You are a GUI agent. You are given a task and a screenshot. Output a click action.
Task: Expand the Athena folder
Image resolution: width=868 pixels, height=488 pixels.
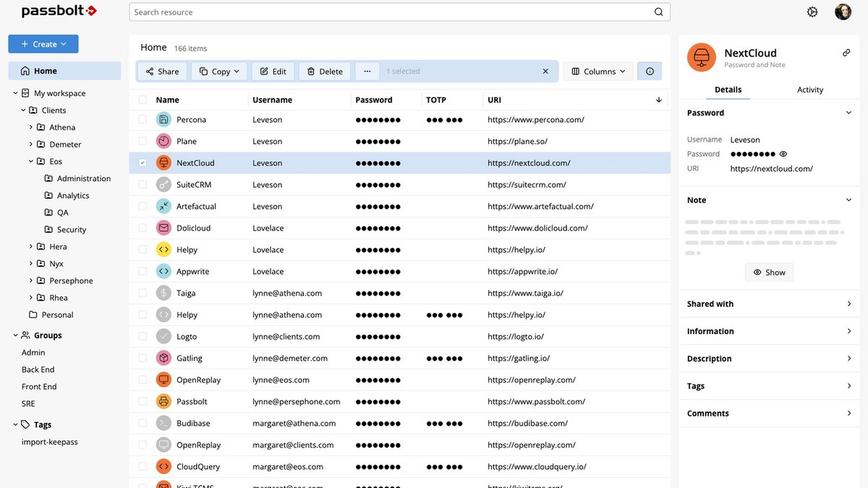[31, 127]
